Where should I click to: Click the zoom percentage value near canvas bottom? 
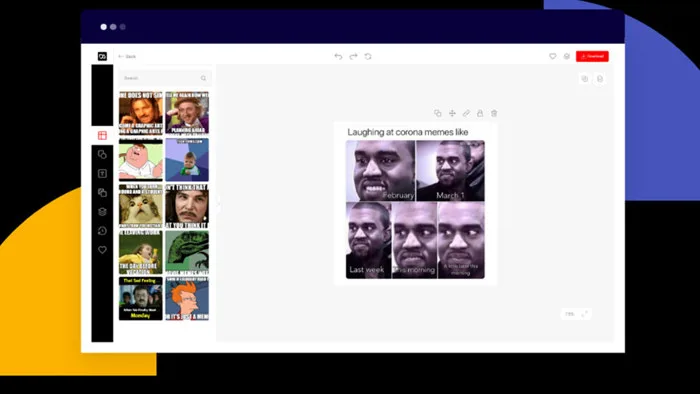click(570, 314)
